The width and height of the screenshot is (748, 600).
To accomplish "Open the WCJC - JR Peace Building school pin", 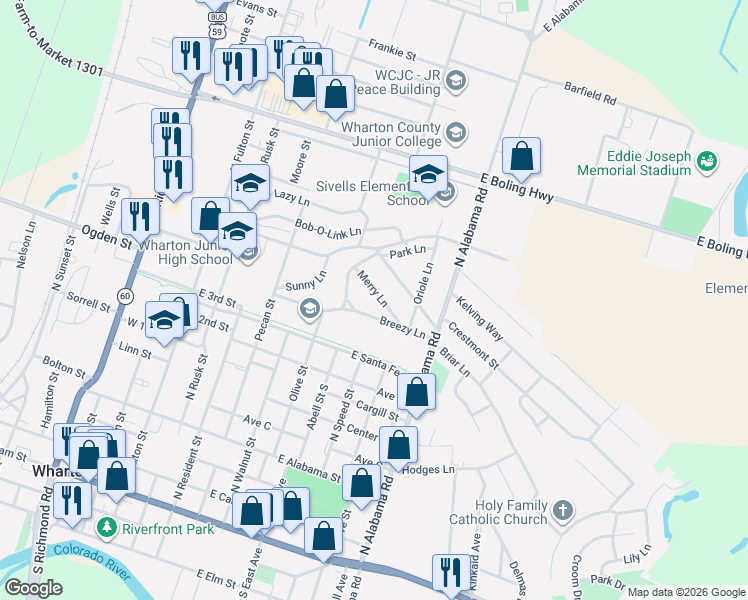I will pos(456,82).
